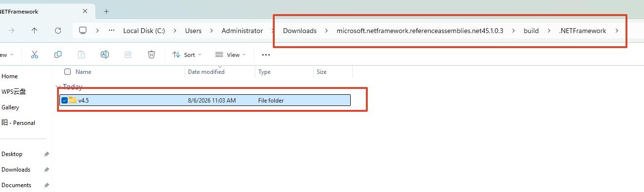Expand chevron after Downloads breadcrumb
Viewport: 644px width, 192px height.
pyautogui.click(x=326, y=31)
